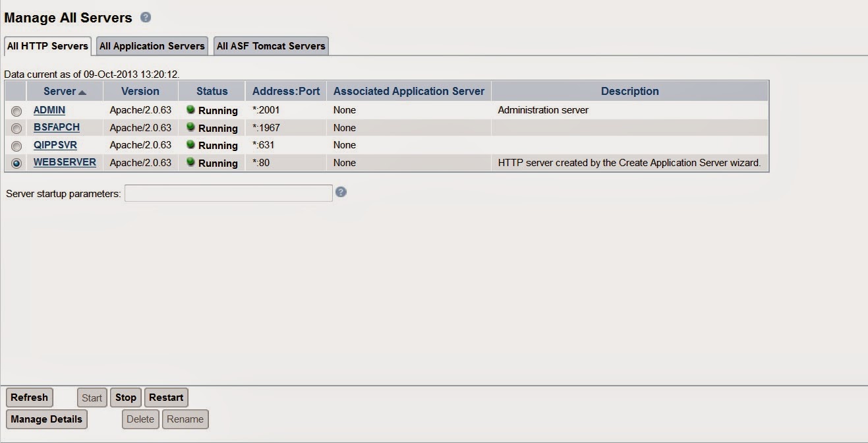Select the radio button for ADMIN server
868x443 pixels.
(x=15, y=110)
